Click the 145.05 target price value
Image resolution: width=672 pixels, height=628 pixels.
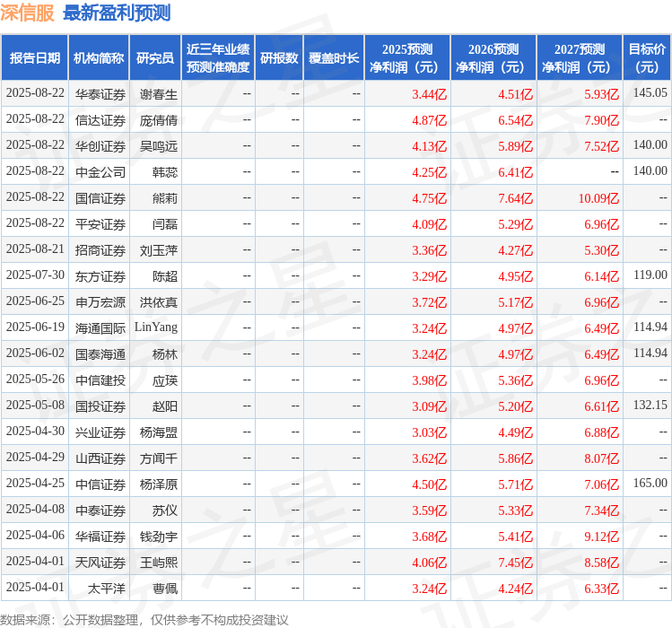point(650,93)
